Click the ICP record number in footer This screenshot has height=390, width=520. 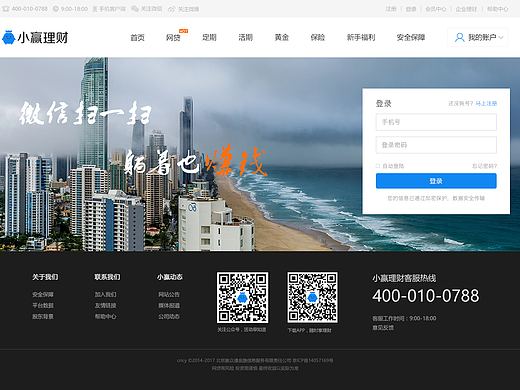click(313, 360)
